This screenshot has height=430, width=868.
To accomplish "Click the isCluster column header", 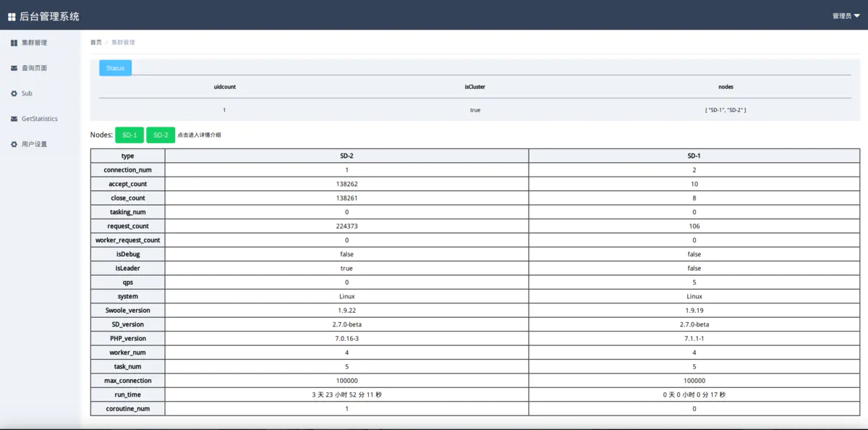I will (x=475, y=87).
